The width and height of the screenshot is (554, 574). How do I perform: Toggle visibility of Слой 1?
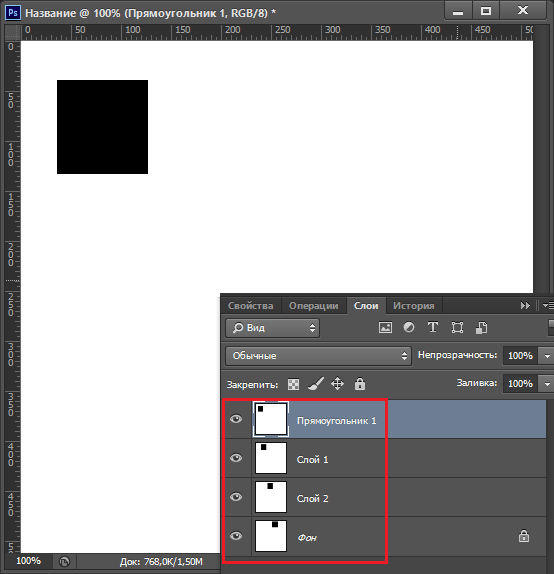(236, 458)
